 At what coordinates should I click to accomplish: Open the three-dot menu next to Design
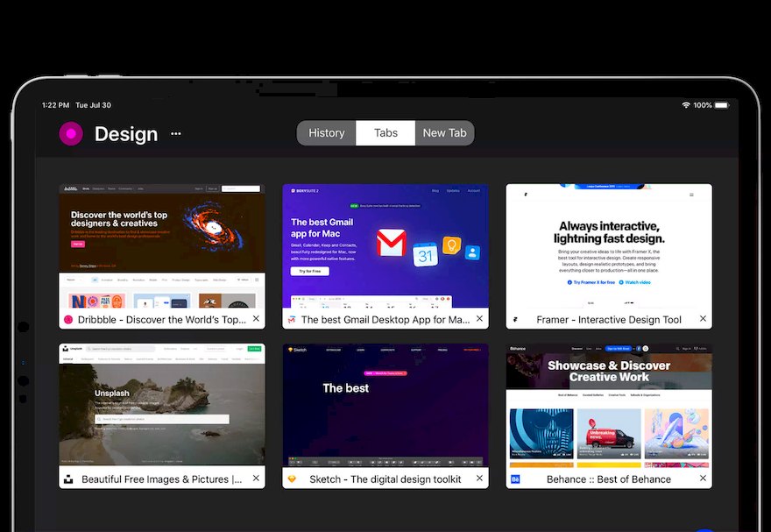click(x=176, y=134)
